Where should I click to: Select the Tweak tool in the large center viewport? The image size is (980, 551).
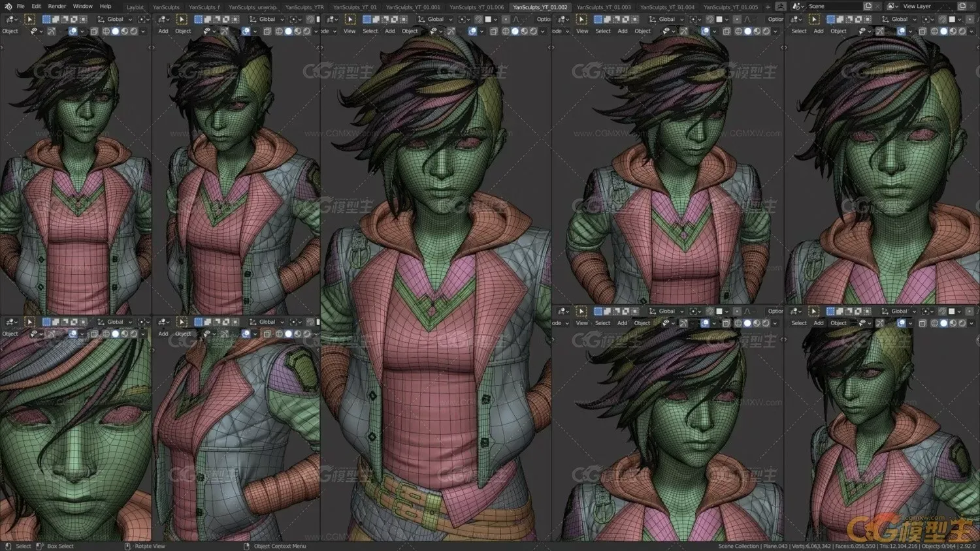(350, 20)
